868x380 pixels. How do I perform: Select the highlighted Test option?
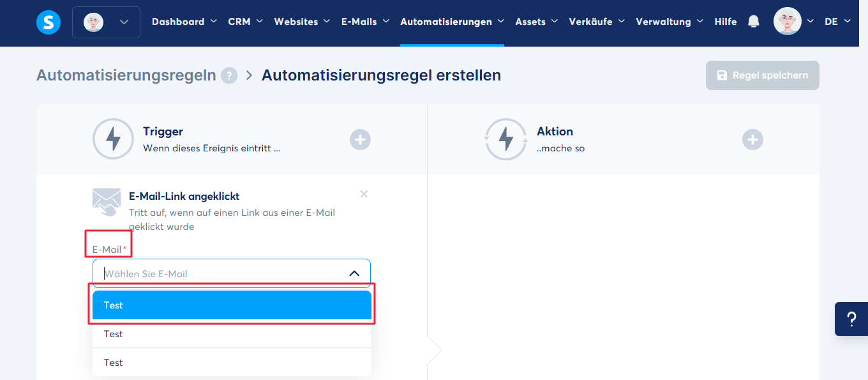coord(232,305)
